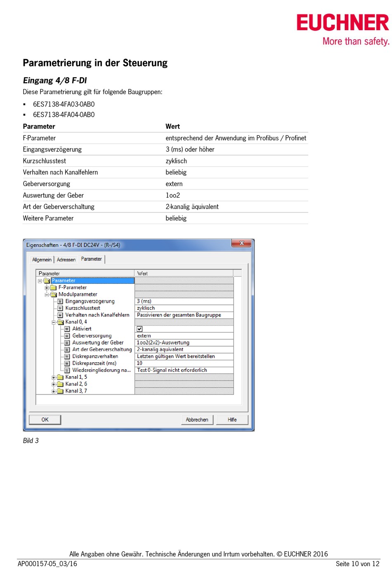
Task: Click the table value '3 (ms) oder höher'
Action: [x=190, y=150]
